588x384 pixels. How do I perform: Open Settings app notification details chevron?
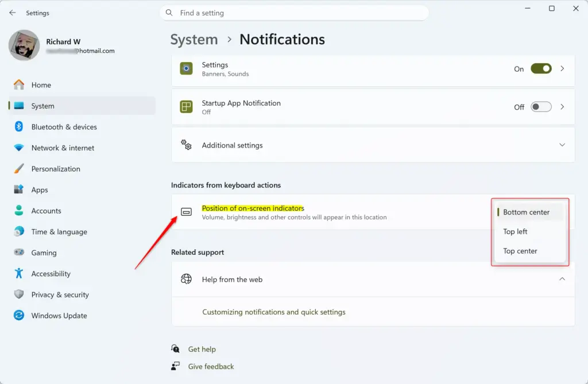[x=562, y=69]
